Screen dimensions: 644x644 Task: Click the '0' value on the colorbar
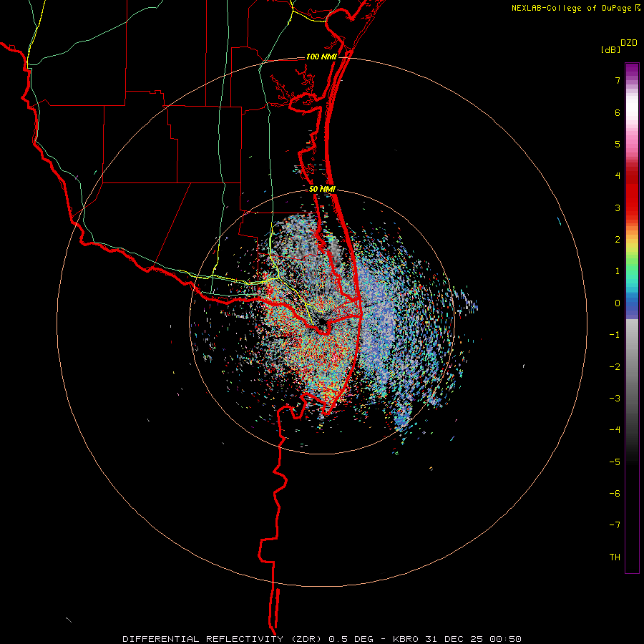(618, 303)
